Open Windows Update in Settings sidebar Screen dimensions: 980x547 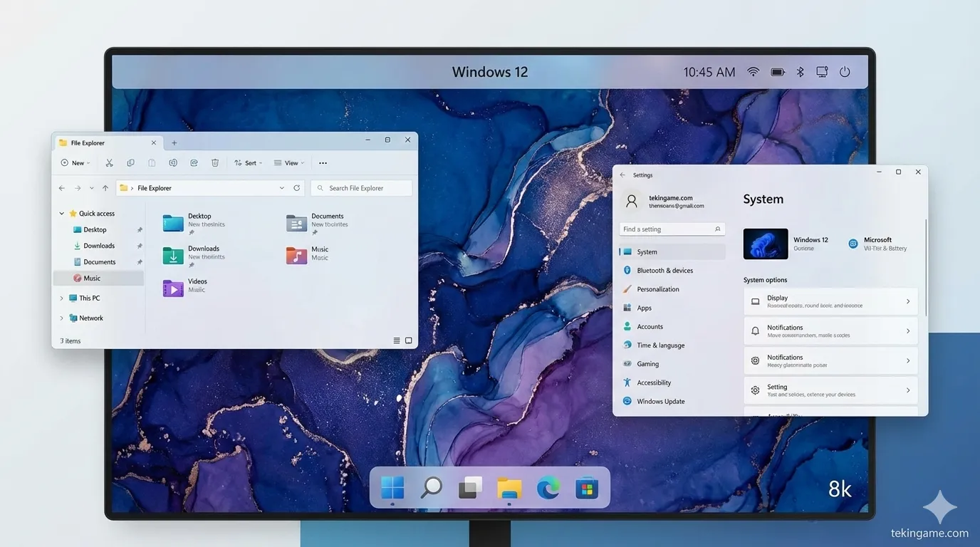click(660, 402)
